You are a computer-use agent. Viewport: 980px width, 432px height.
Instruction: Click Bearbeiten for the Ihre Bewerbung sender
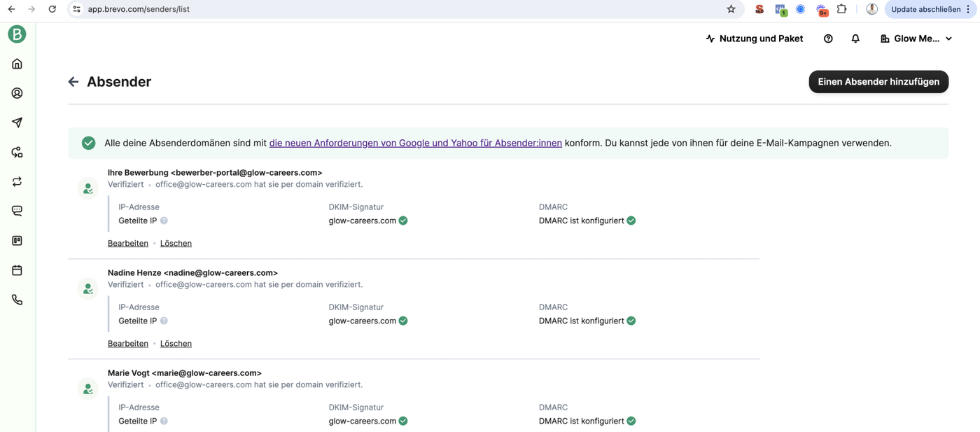click(x=128, y=244)
